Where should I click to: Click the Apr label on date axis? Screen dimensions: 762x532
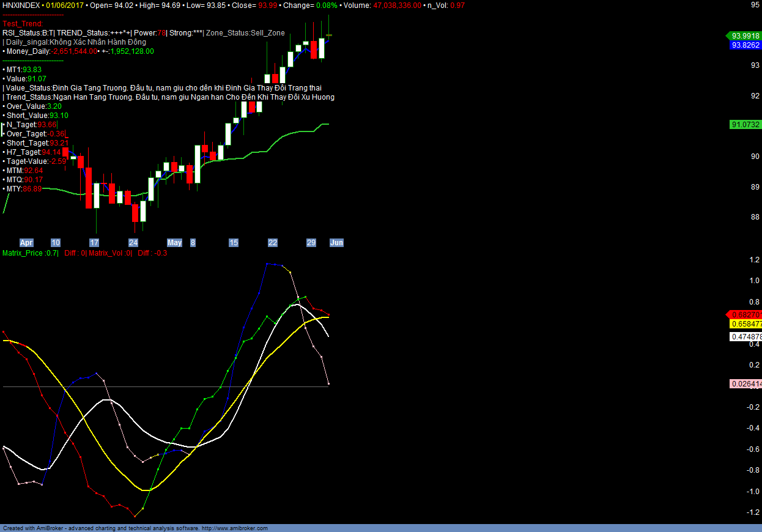point(26,243)
